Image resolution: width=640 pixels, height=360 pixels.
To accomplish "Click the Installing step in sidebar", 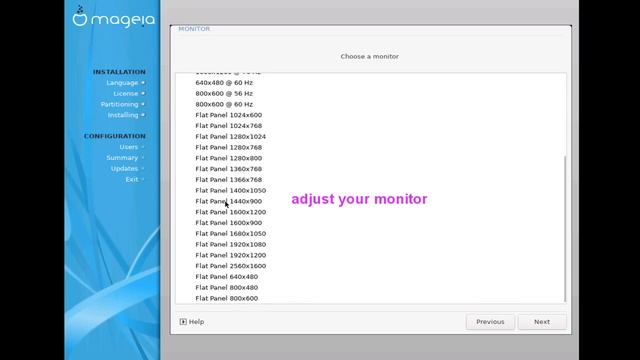I will pos(123,115).
